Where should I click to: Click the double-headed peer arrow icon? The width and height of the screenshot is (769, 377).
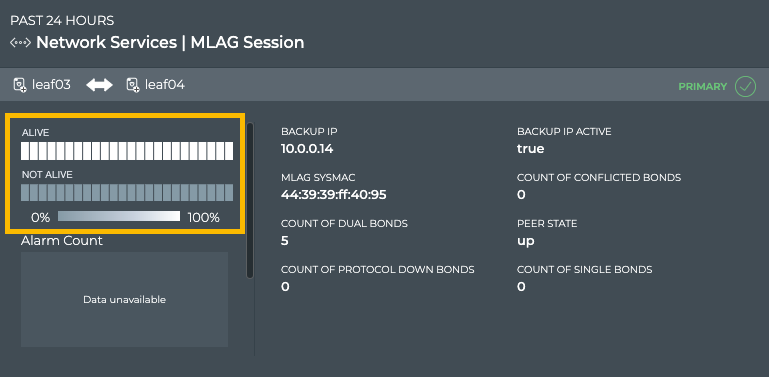[100, 85]
